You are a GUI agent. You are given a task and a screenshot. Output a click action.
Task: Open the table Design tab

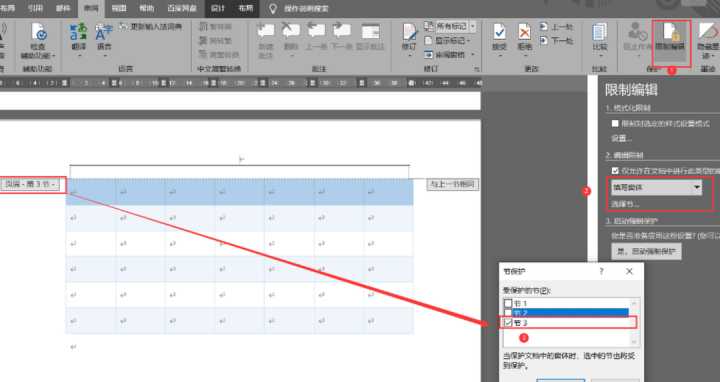[x=218, y=8]
